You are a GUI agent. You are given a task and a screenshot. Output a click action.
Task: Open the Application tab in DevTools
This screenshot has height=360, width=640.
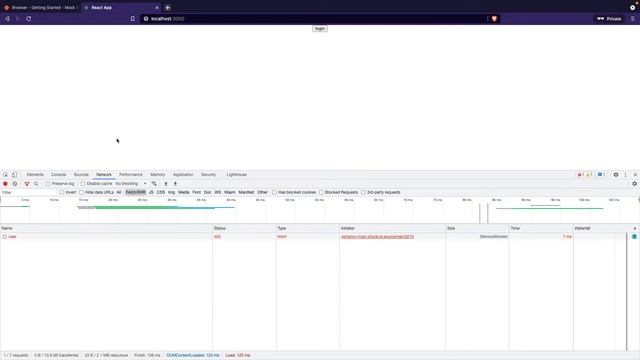[183, 175]
